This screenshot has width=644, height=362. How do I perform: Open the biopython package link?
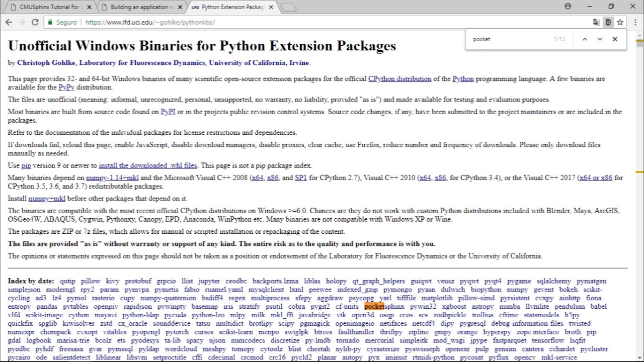click(x=486, y=290)
